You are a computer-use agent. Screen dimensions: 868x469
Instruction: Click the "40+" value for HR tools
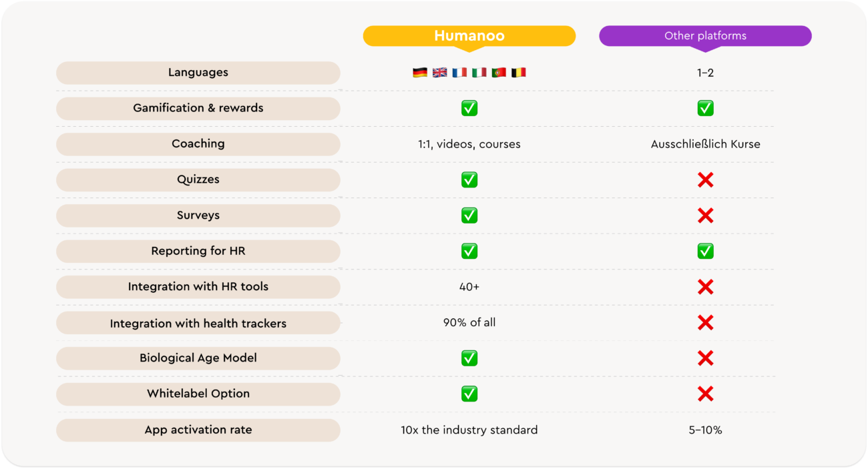[x=469, y=287]
